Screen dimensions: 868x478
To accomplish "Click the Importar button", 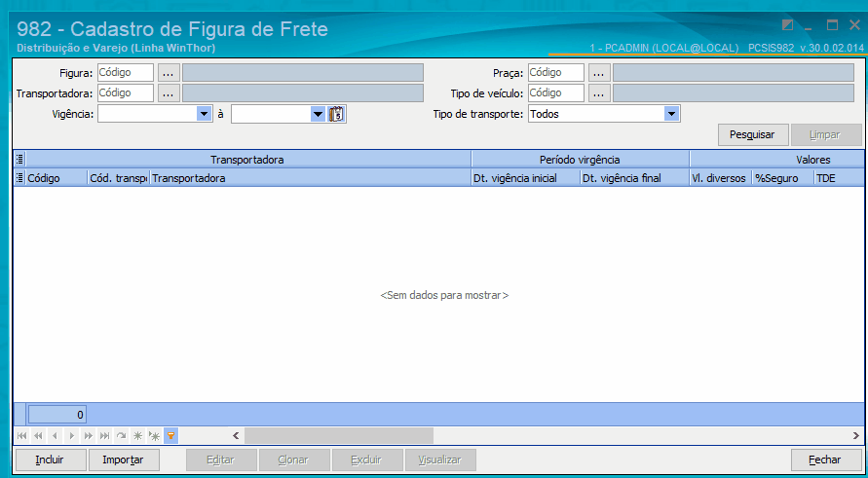I will (x=124, y=460).
